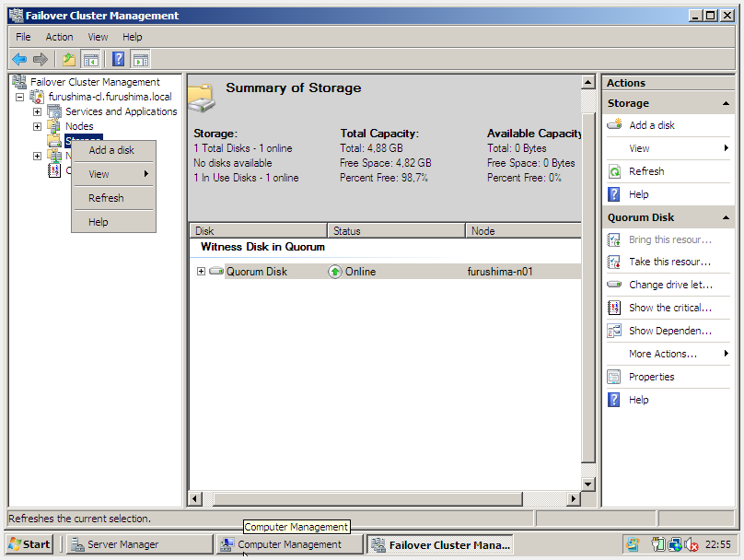Expand the Services and Applications node
Image resolution: width=744 pixels, height=560 pixels.
coord(37,112)
